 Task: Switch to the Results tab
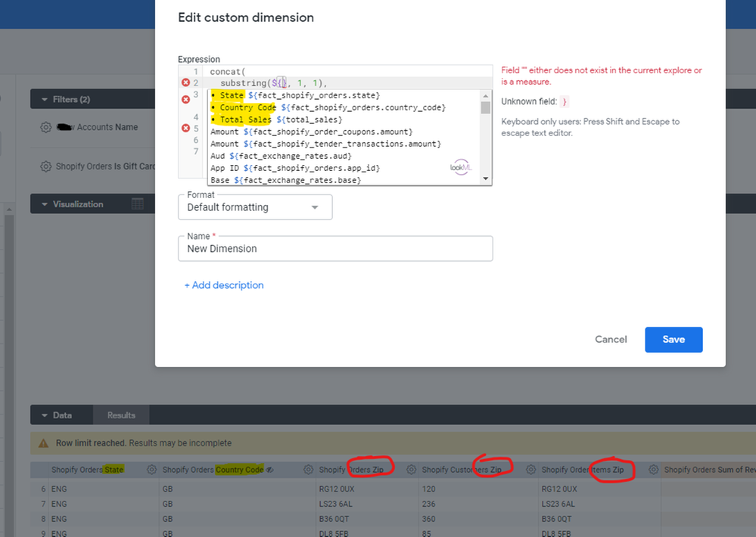tap(121, 415)
